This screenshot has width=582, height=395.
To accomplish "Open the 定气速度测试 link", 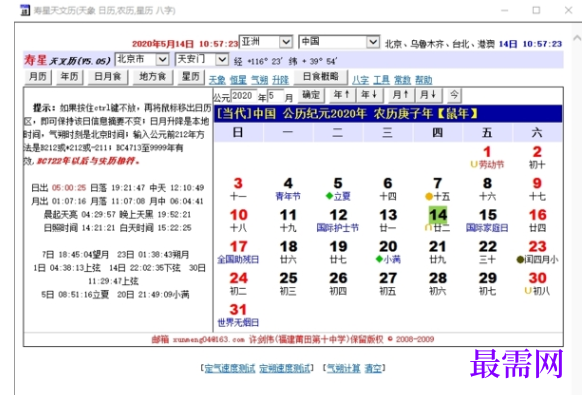I will coord(230,368).
